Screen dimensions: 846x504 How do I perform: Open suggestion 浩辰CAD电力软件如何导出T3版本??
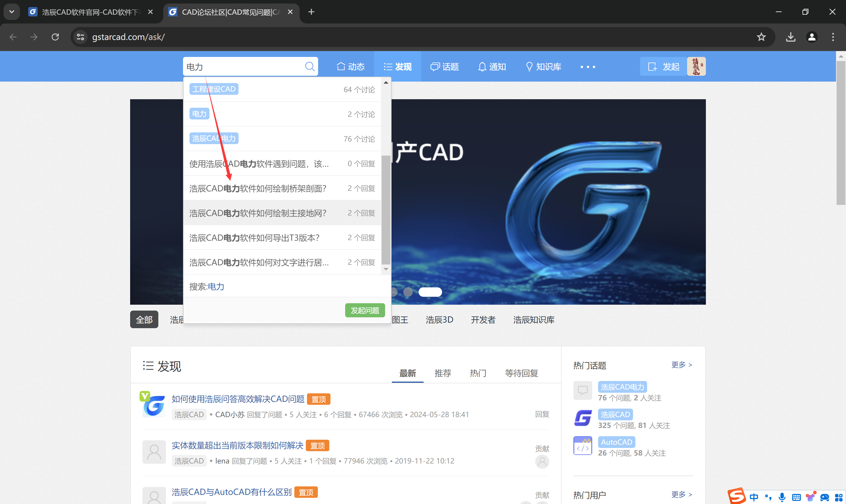(x=254, y=238)
